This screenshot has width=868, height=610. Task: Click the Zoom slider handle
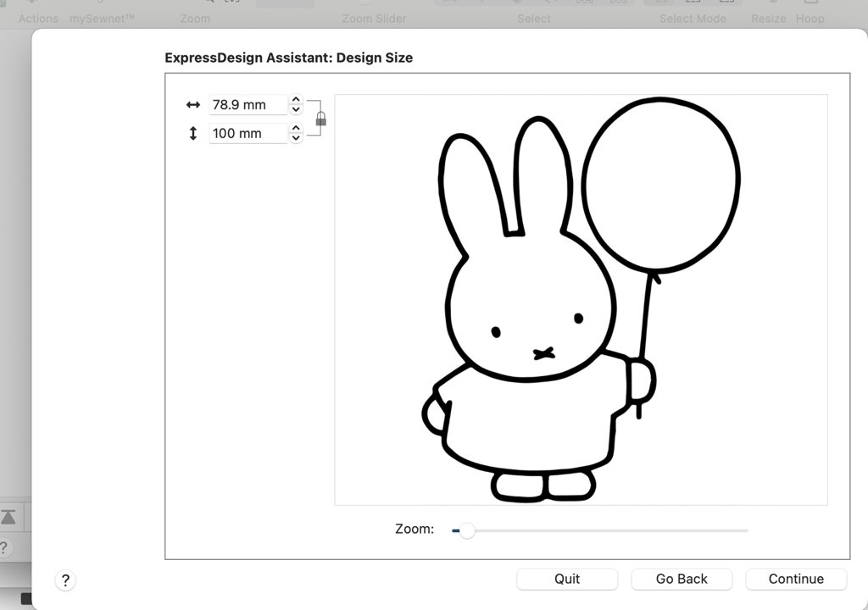pos(467,531)
